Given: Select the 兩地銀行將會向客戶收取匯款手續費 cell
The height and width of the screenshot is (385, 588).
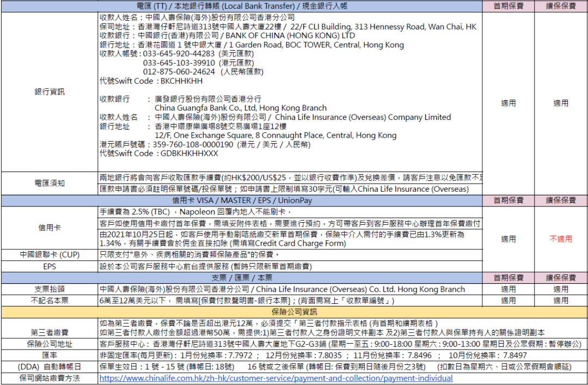Looking at the screenshot, I should pyautogui.click(x=290, y=178).
